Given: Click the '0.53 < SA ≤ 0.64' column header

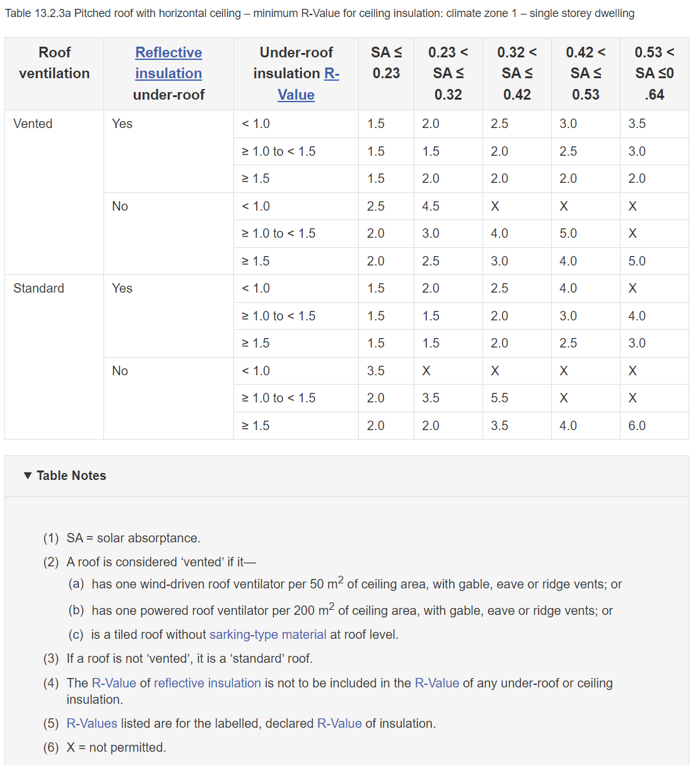Looking at the screenshot, I should click(x=654, y=73).
